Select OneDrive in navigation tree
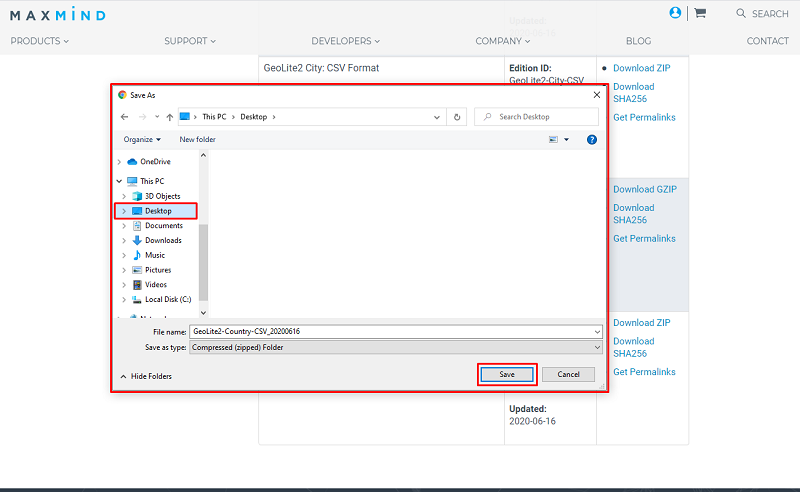 point(155,161)
